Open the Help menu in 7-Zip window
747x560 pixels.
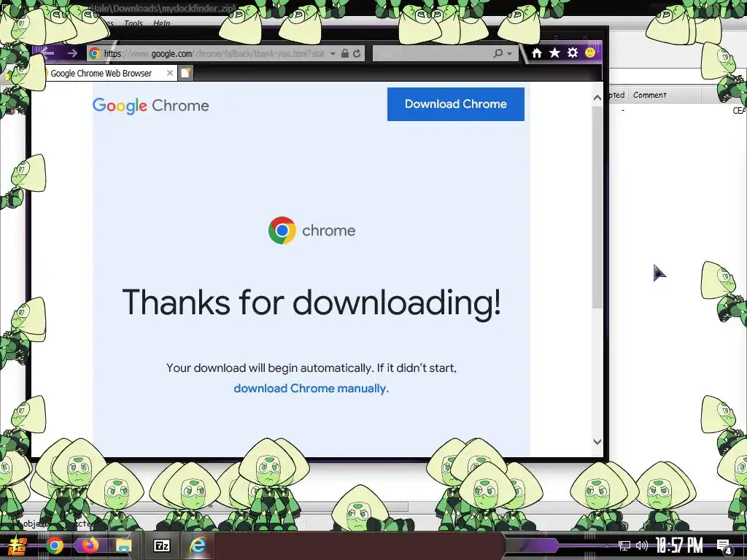[162, 23]
